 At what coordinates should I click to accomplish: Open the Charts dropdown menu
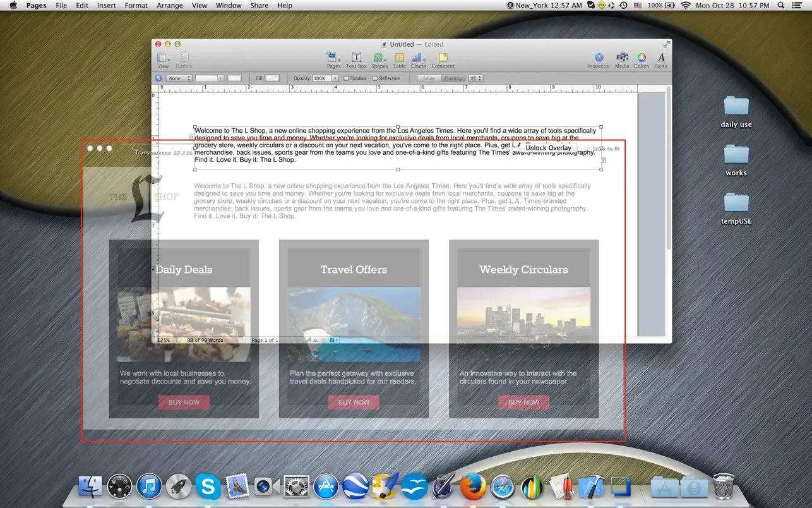point(419,59)
